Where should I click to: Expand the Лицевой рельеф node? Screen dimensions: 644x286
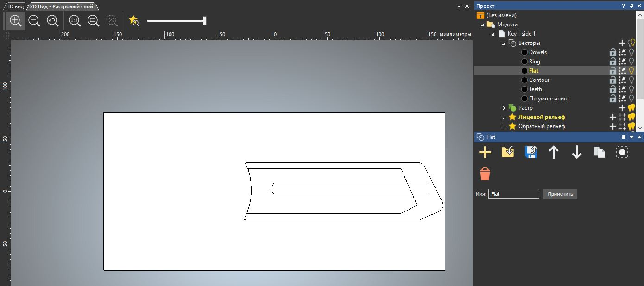tap(504, 117)
